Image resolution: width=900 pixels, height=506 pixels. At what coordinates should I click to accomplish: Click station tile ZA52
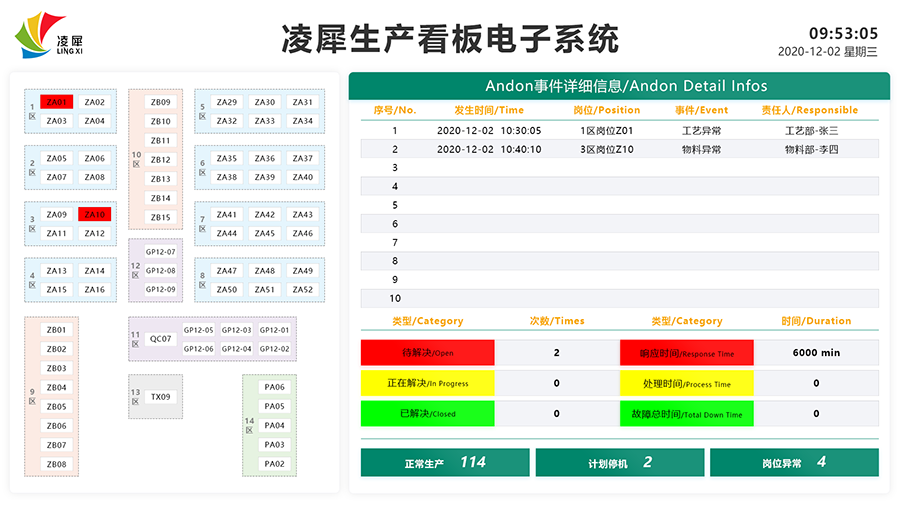click(x=302, y=290)
